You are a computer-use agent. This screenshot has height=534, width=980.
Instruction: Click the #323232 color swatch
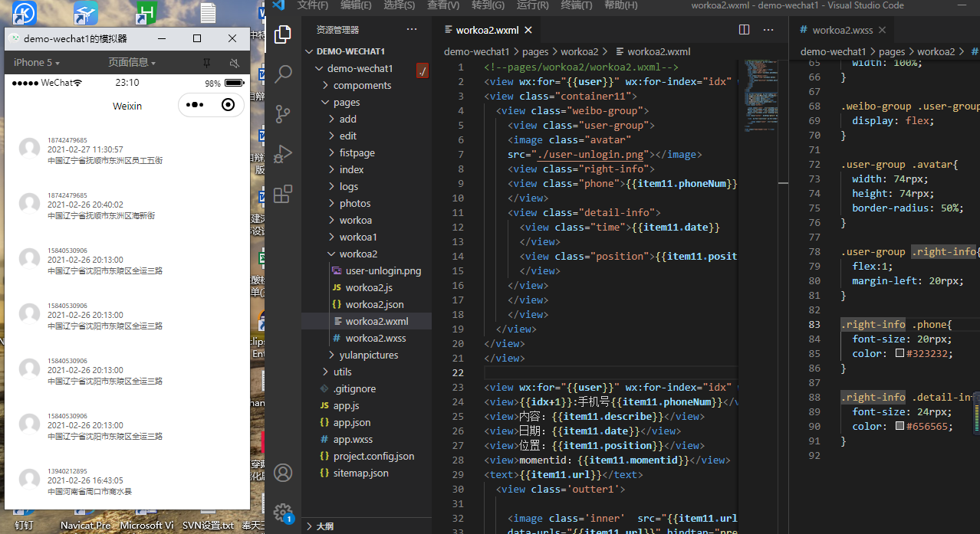click(x=900, y=353)
